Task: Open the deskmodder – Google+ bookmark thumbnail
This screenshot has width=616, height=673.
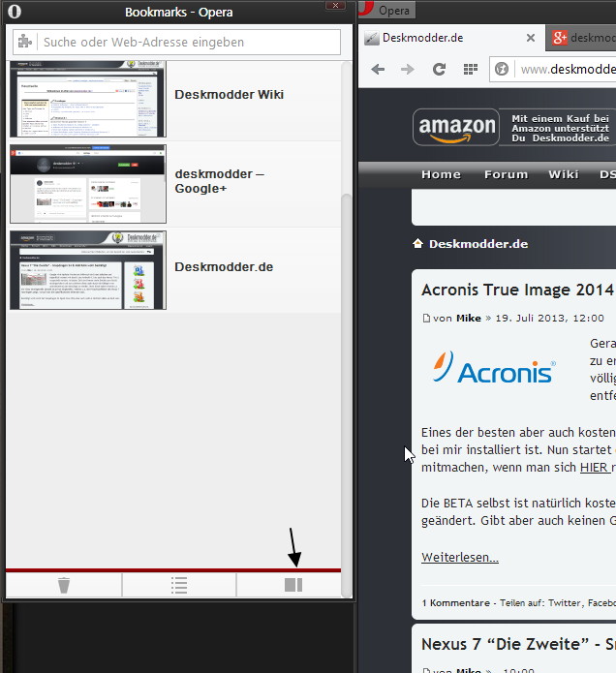Action: 88,184
